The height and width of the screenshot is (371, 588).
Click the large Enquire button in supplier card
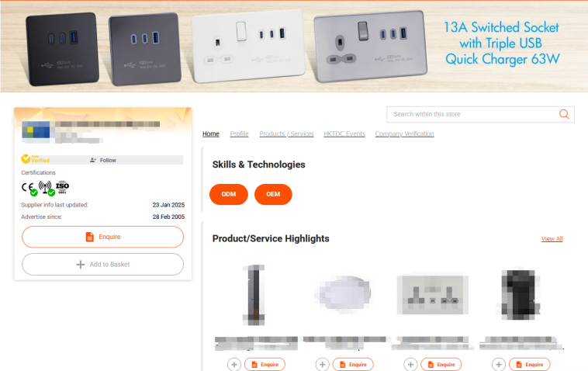[102, 237]
